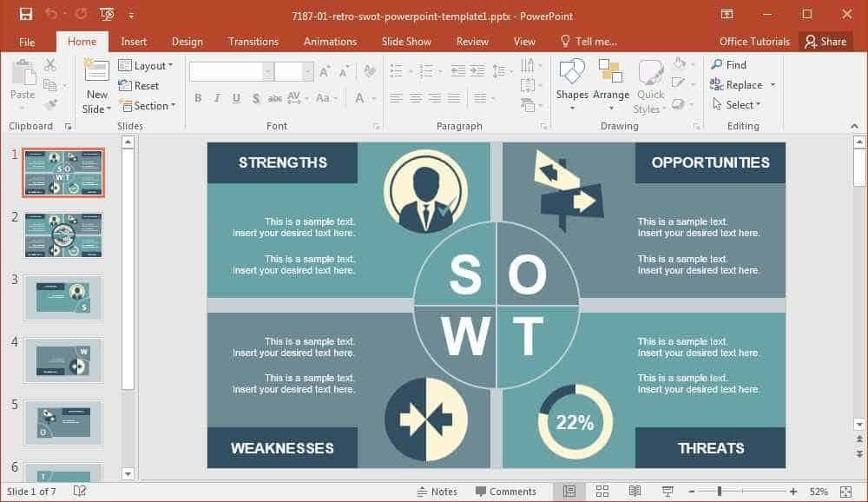868x502 pixels.
Task: Adjust the zoom slider handle
Action: [x=719, y=491]
